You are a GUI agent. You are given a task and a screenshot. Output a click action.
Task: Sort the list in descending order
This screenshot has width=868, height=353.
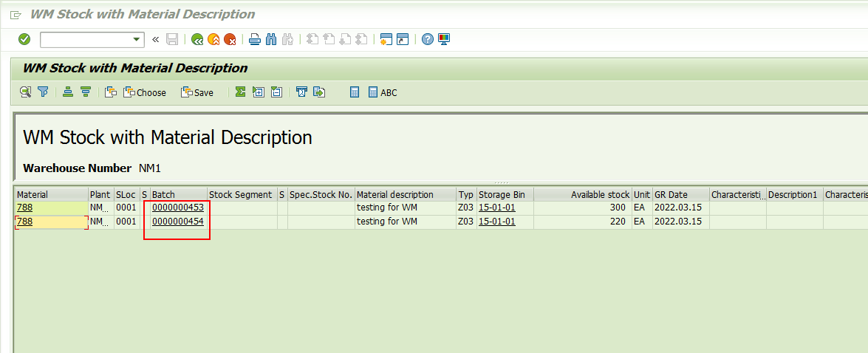point(85,92)
